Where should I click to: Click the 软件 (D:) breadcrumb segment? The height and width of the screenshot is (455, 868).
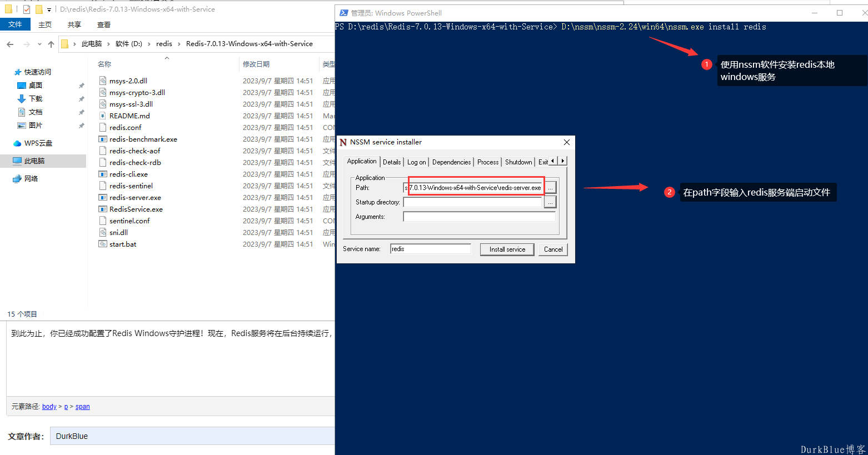(129, 44)
